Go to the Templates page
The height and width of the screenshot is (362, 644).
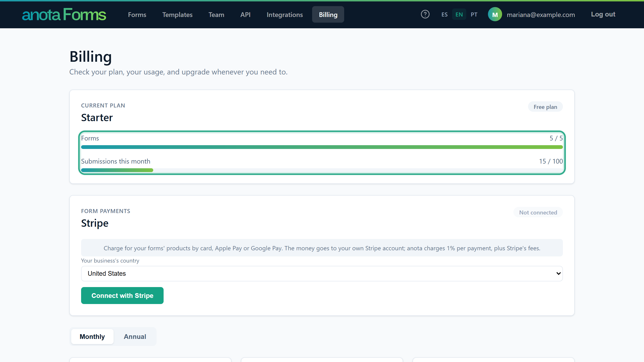[177, 15]
